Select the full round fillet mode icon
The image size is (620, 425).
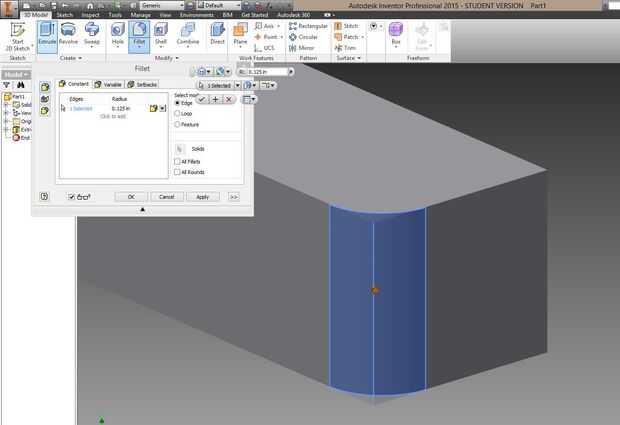(x=45, y=111)
